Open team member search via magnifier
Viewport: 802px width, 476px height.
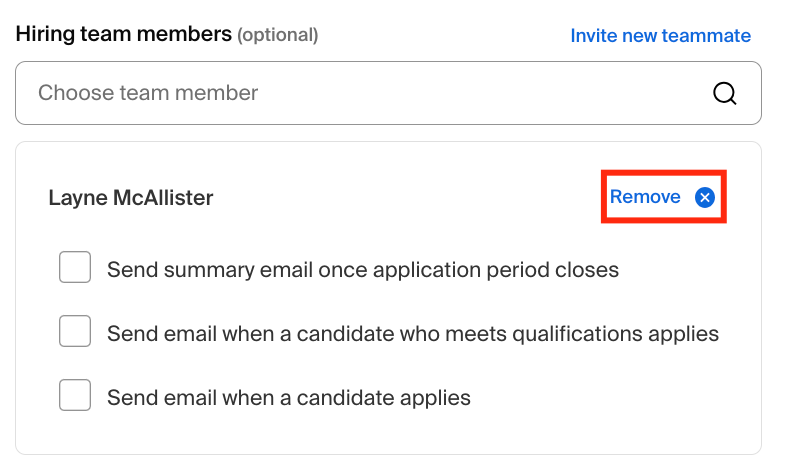click(724, 94)
